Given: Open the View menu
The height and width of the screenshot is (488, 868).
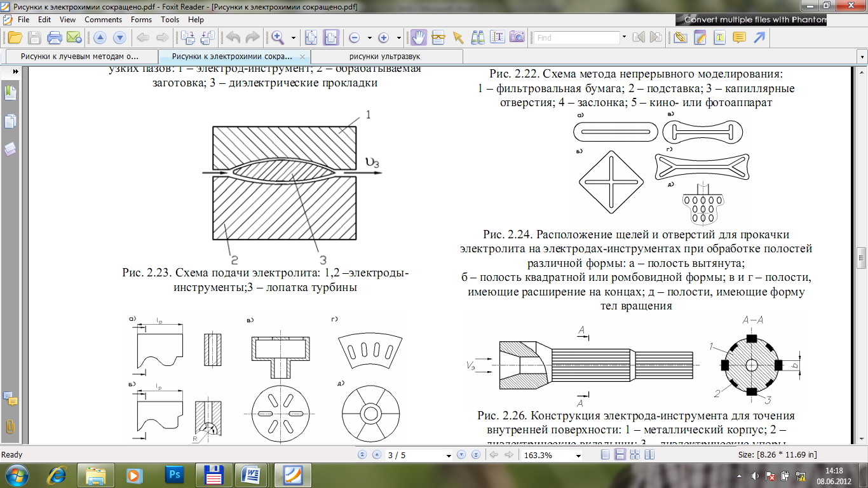Looking at the screenshot, I should 68,20.
